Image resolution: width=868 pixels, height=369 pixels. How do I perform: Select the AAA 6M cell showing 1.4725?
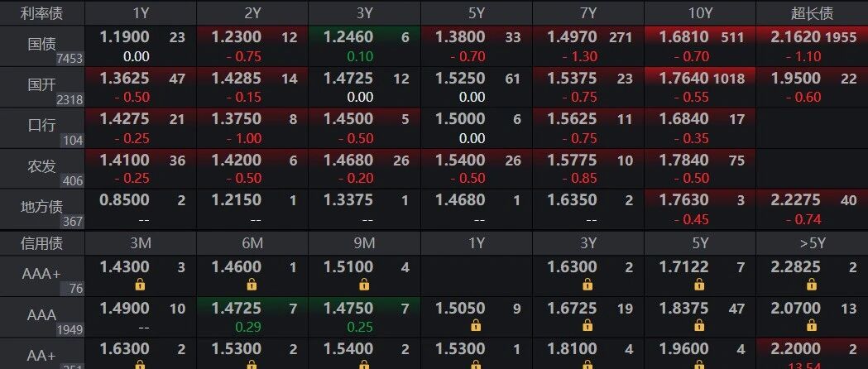tap(252, 317)
